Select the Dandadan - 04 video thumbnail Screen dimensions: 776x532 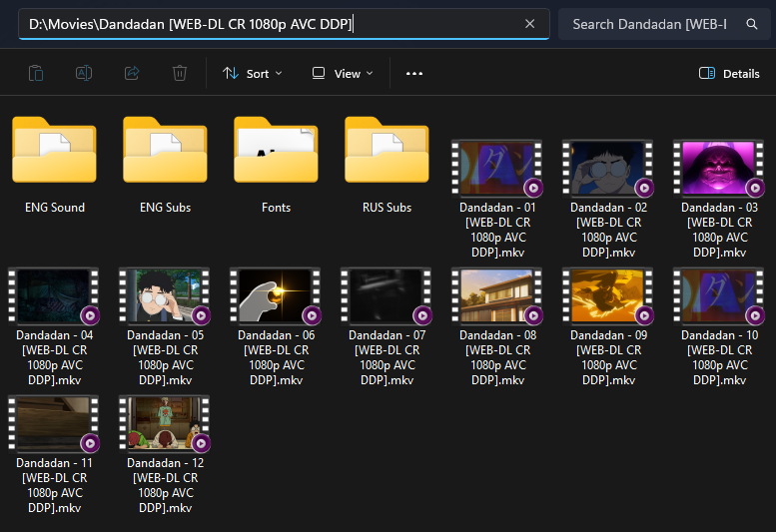54,295
